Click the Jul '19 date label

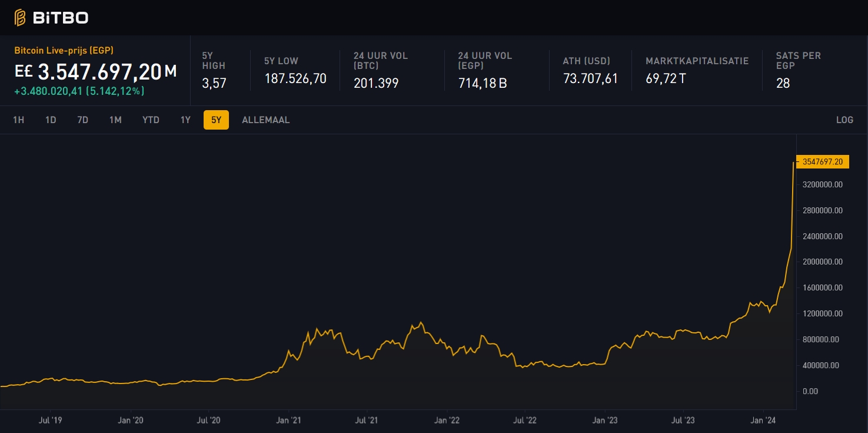[50, 420]
